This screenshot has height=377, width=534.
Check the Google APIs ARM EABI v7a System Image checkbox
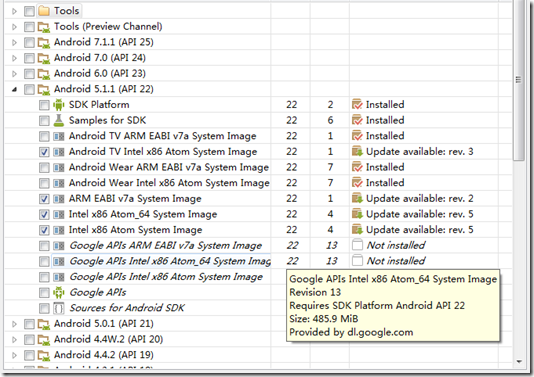44,246
